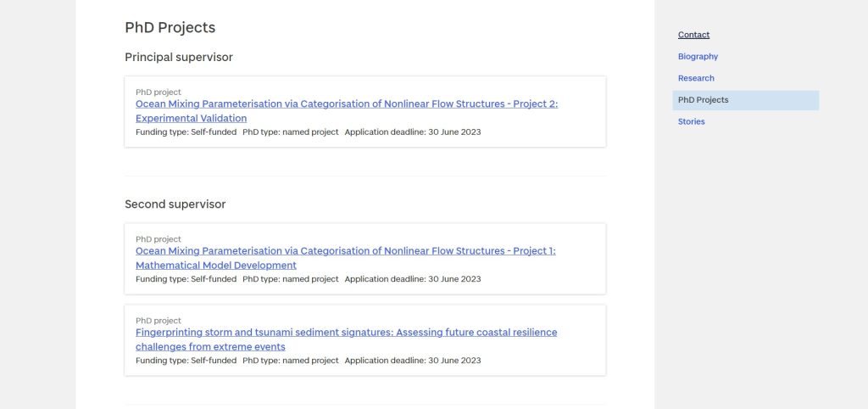Click the PhD project label in Fingerprinting card
Screen dimensions: 868x409
159,321
